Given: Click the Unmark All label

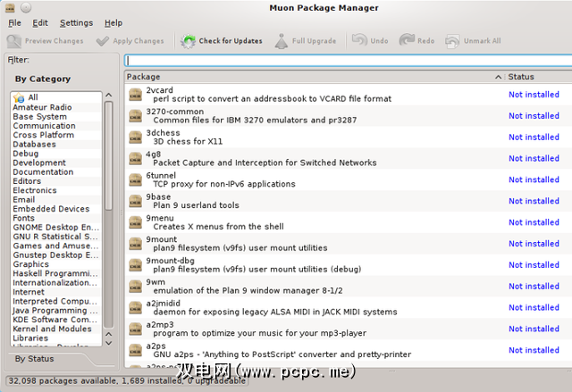Looking at the screenshot, I should click(x=483, y=41).
